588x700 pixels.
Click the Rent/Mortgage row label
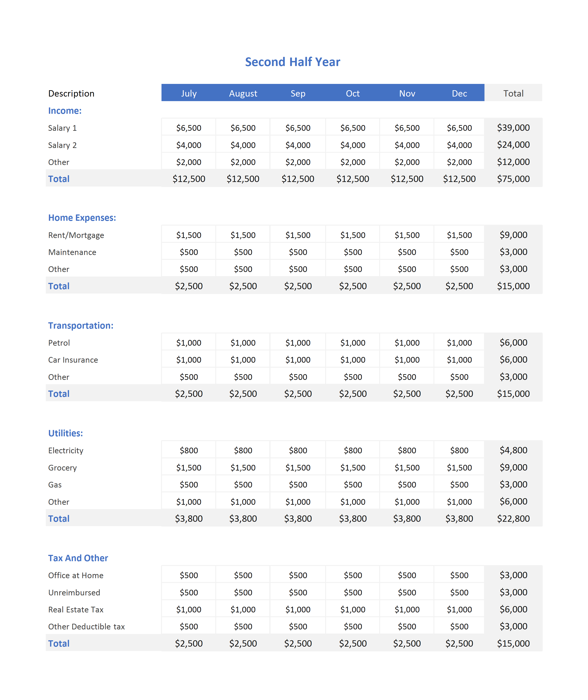[x=76, y=235]
